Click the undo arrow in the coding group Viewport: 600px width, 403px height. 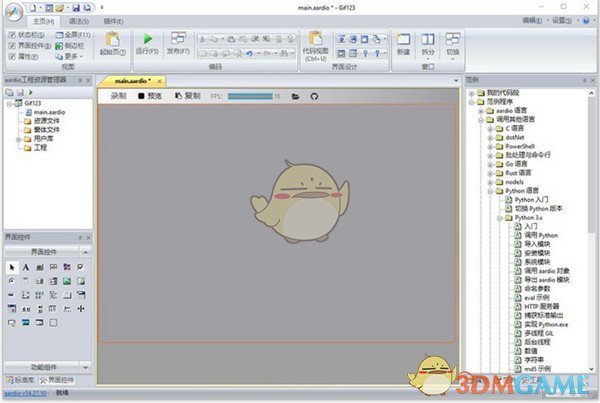click(x=249, y=54)
